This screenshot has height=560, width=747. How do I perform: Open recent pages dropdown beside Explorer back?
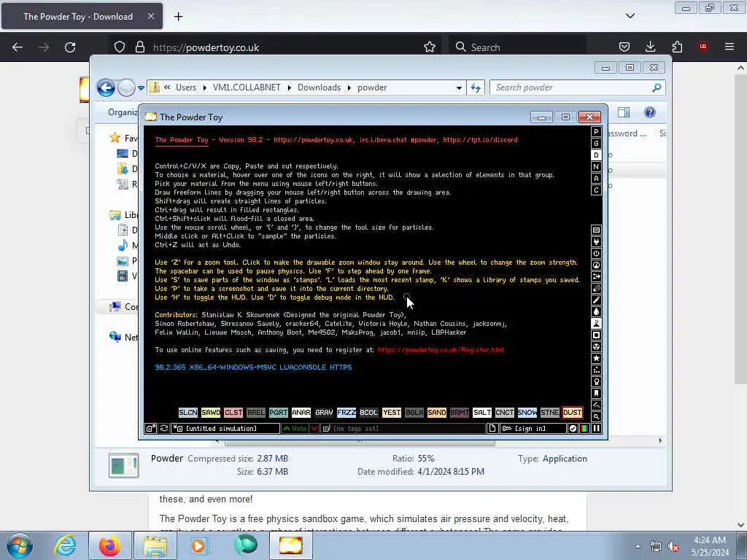tap(141, 87)
